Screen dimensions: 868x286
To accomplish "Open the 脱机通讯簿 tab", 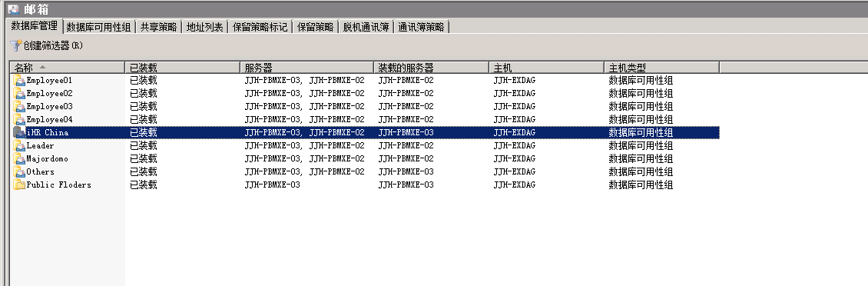I will (366, 27).
